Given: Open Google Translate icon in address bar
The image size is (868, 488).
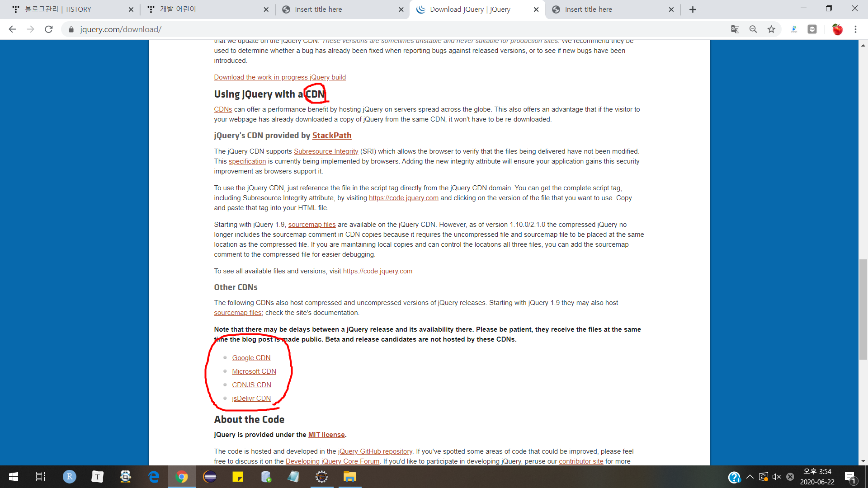Looking at the screenshot, I should 735,29.
